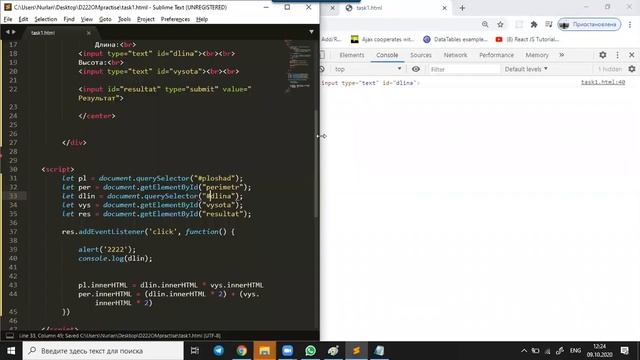The image size is (640, 360).
Task: Open the Tools menu
Action: 124,19
